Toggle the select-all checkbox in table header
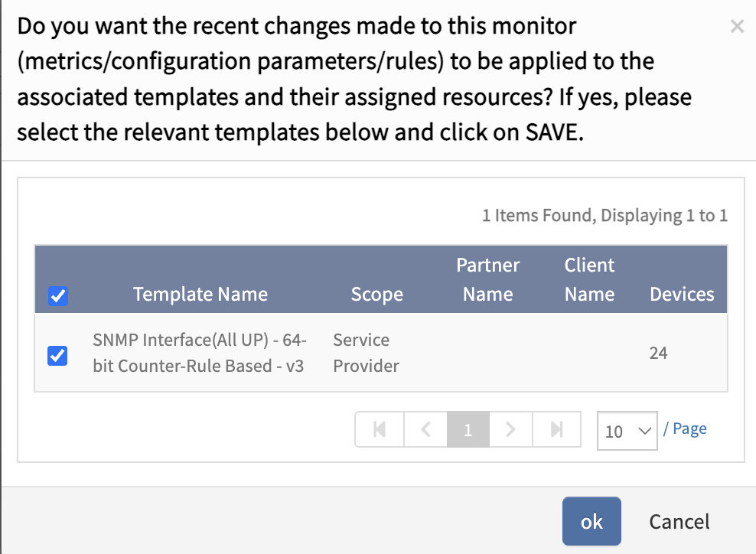Viewport: 756px width, 554px height. click(58, 295)
